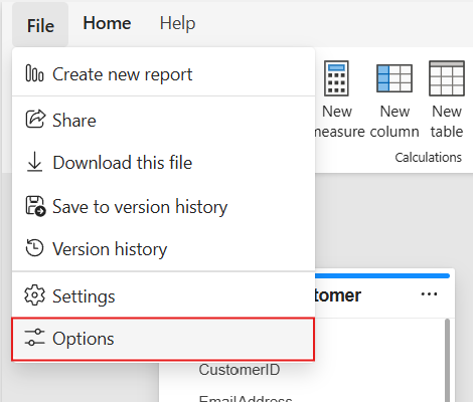The image size is (473, 402).
Task: Click the bar chart icon beside Create new report
Action: coord(35,73)
